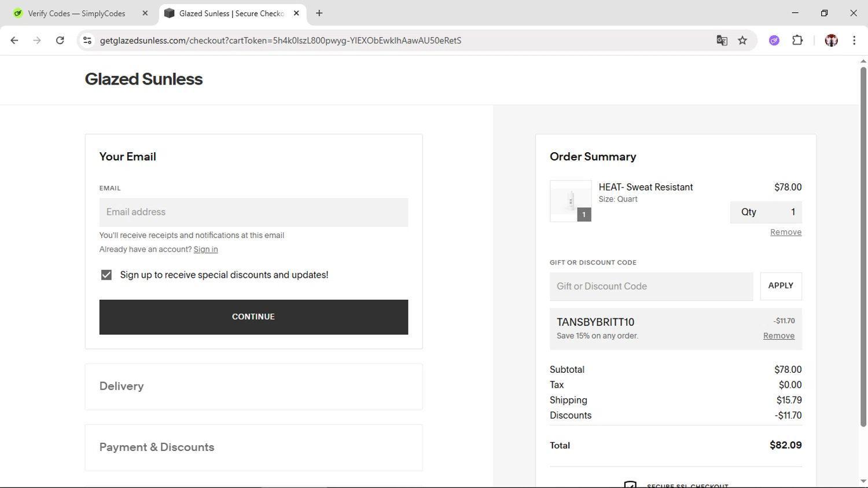Expand the Payment & Discounts section

pos(253,447)
